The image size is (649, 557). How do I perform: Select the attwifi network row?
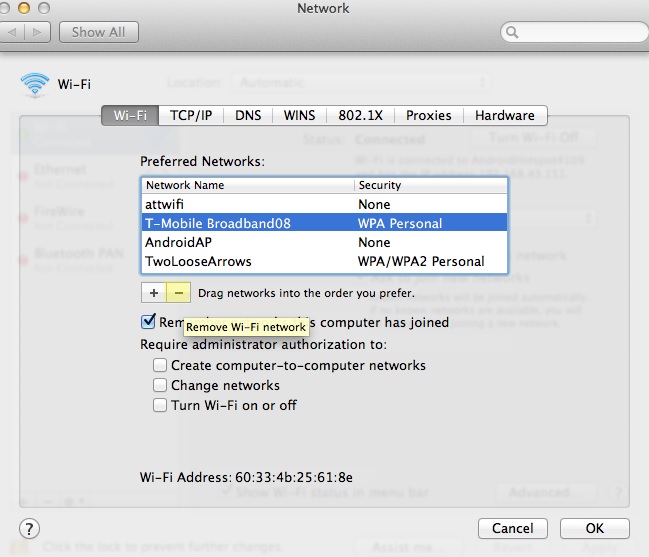[324, 204]
